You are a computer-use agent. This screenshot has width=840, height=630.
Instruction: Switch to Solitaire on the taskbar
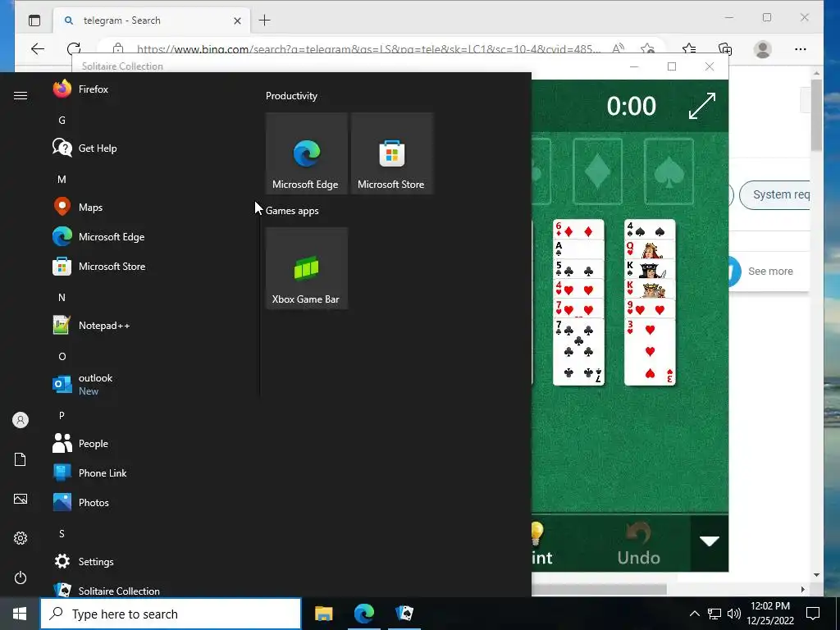[404, 614]
